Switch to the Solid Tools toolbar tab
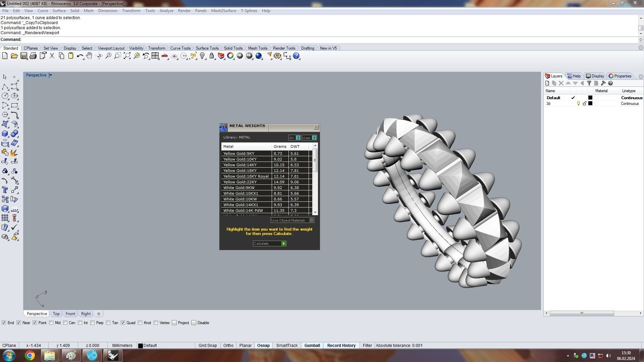The width and height of the screenshot is (644, 362). pos(233,48)
